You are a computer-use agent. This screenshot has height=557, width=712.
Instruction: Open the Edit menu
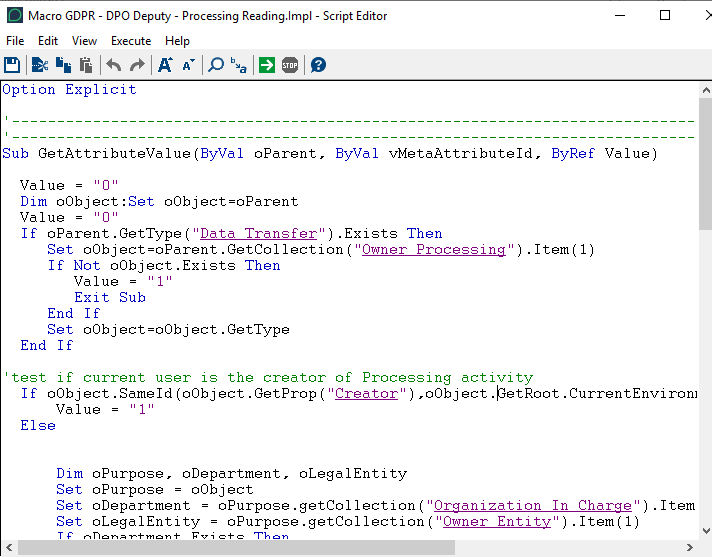click(x=48, y=41)
